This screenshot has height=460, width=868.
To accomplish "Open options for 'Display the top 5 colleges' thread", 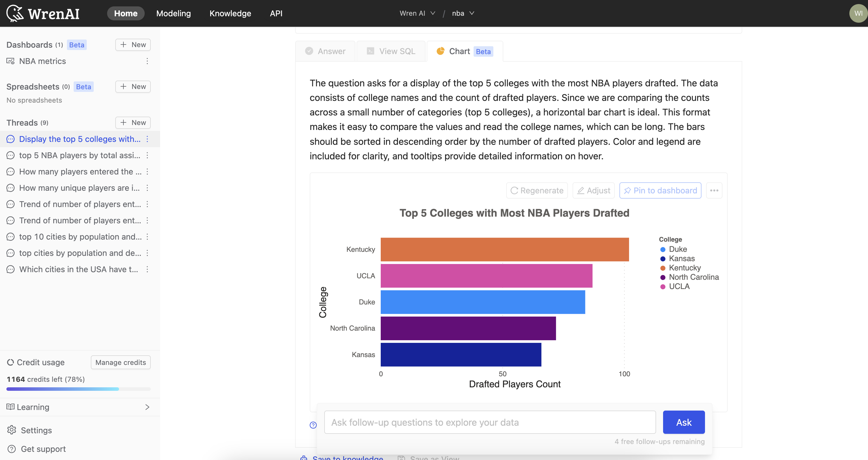I will tap(147, 139).
